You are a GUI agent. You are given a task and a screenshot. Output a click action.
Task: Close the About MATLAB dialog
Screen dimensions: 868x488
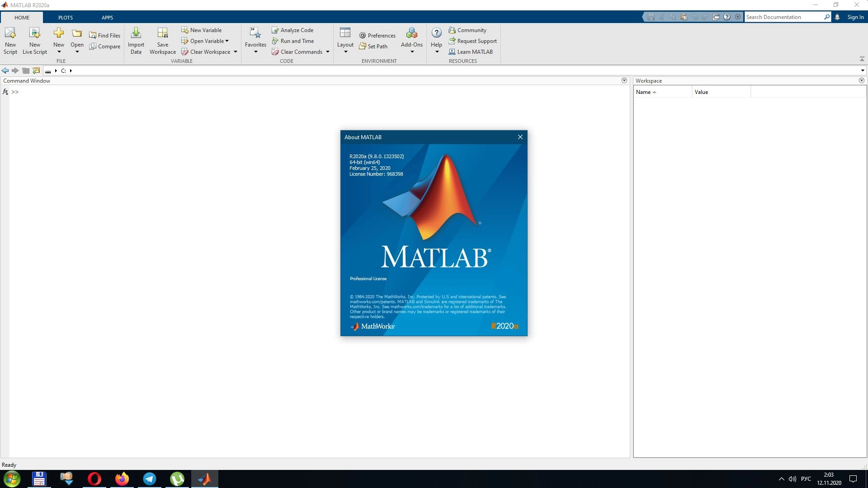520,137
